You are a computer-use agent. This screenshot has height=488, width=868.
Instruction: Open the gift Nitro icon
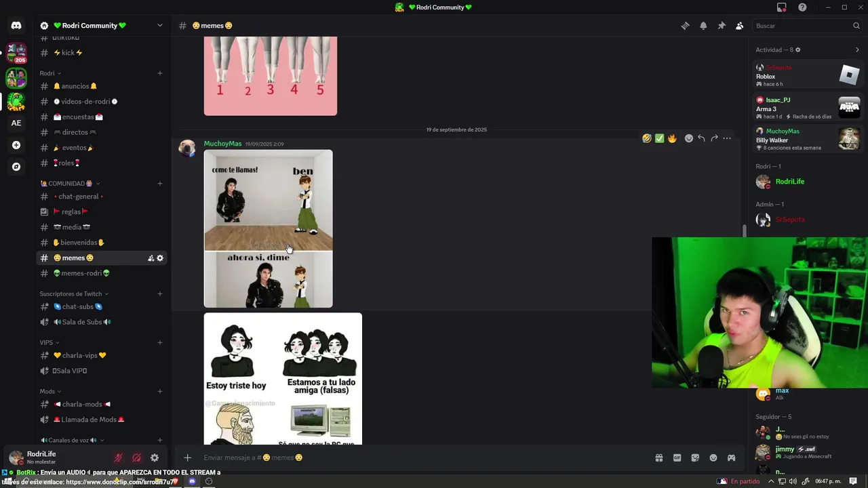click(658, 457)
